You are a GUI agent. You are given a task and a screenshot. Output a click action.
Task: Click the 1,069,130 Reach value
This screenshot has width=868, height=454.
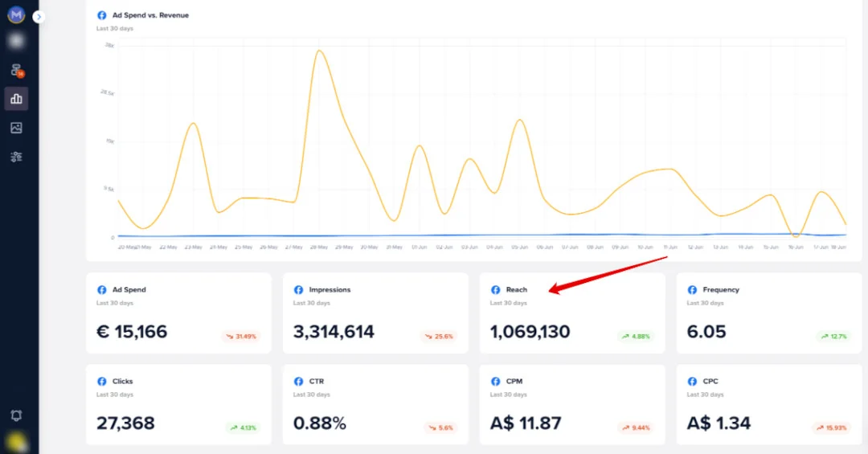[x=530, y=332]
